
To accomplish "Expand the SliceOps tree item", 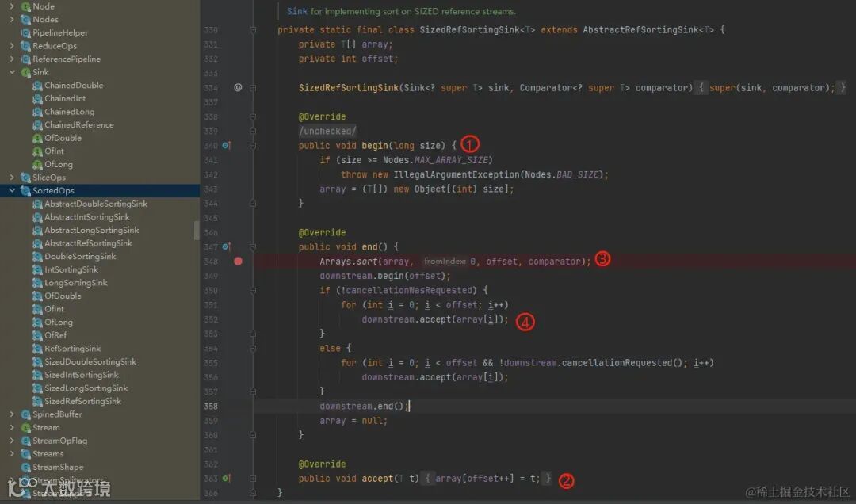I will 12,178.
